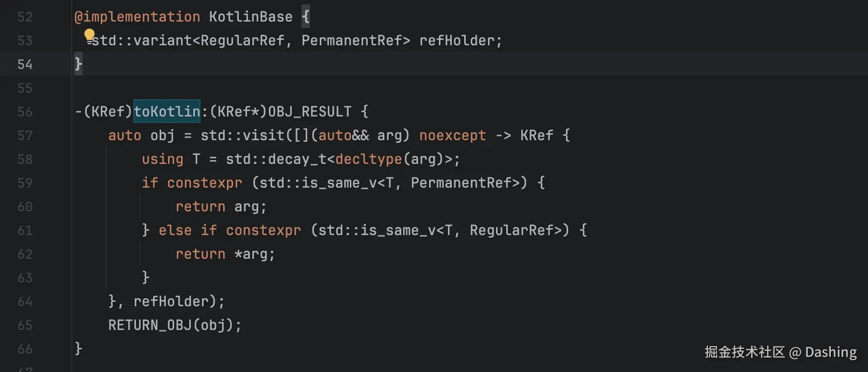Click the return *arg statement
Screen dimensions: 868x372
(x=225, y=254)
